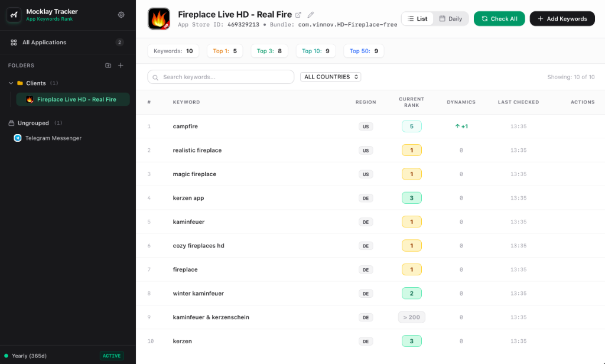Click the All Applications grid icon
The height and width of the screenshot is (364, 605).
click(14, 43)
